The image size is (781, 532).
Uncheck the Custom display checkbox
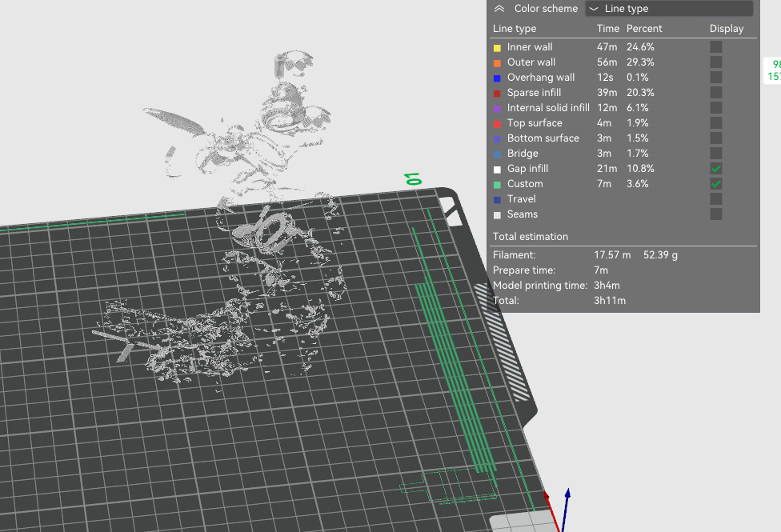coord(715,183)
